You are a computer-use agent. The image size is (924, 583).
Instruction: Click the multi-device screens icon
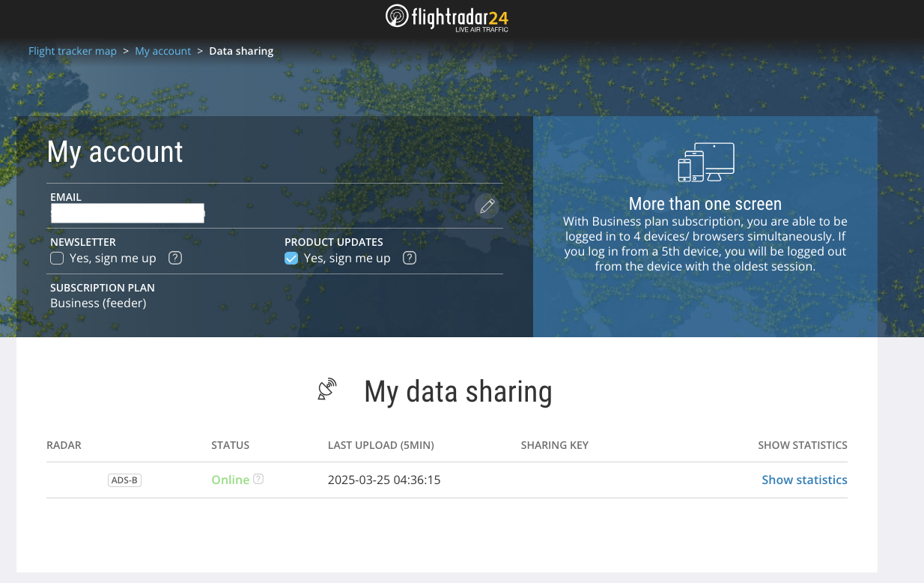pyautogui.click(x=705, y=163)
